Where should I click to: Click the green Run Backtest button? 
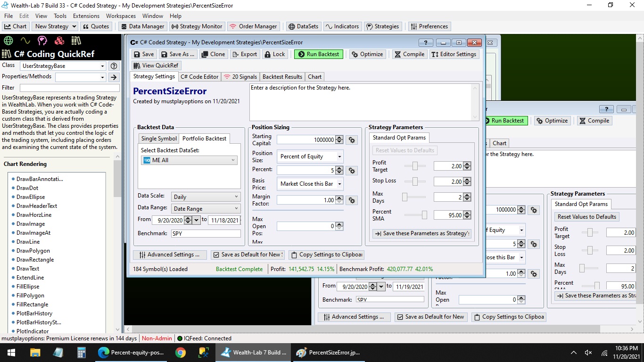click(x=318, y=54)
